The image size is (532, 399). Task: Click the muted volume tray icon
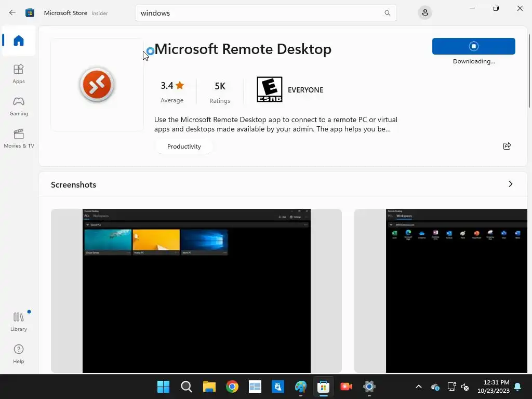pos(465,387)
